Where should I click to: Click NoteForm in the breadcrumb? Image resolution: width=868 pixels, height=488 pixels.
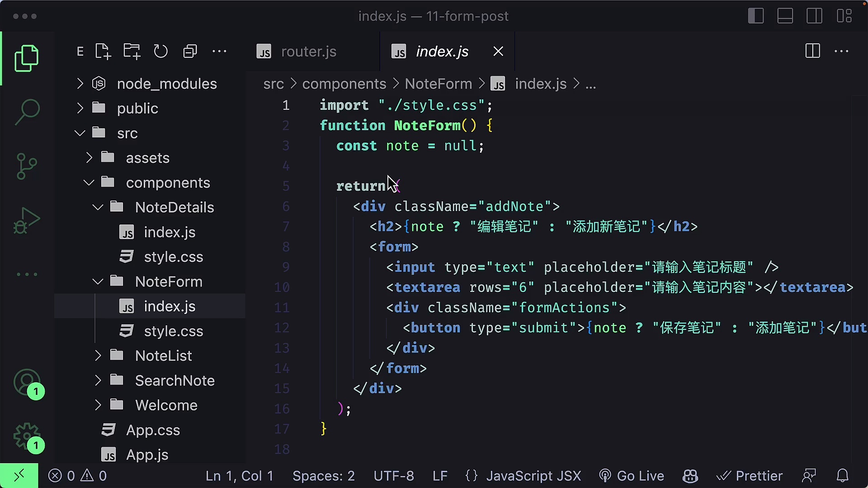pos(439,84)
